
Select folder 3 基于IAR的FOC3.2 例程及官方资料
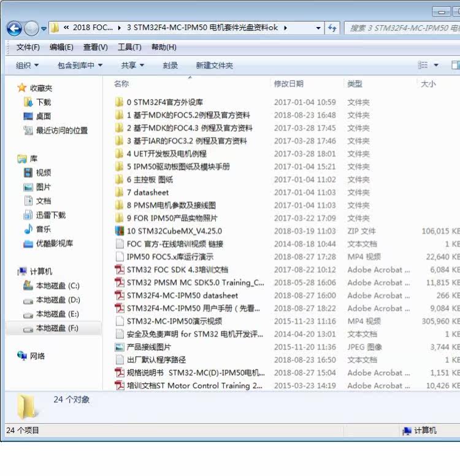186,141
